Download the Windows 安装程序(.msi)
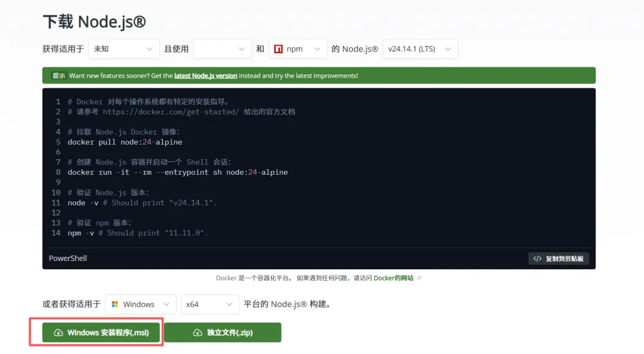The height and width of the screenshot is (354, 644). [101, 332]
